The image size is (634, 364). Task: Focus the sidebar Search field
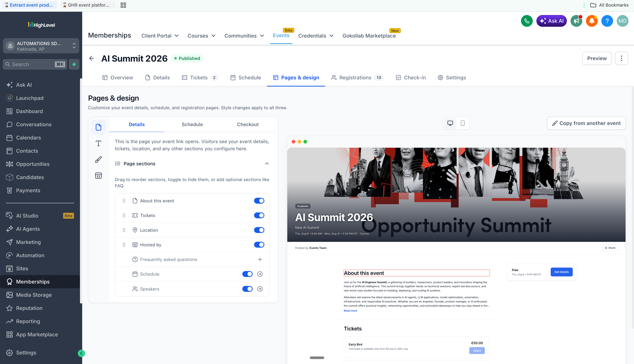[35, 64]
